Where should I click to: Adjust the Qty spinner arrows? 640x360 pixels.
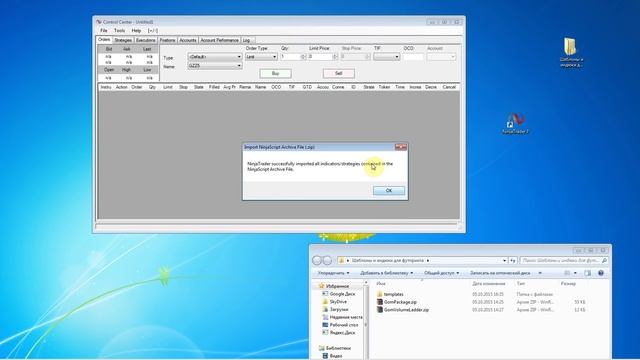[x=303, y=57]
